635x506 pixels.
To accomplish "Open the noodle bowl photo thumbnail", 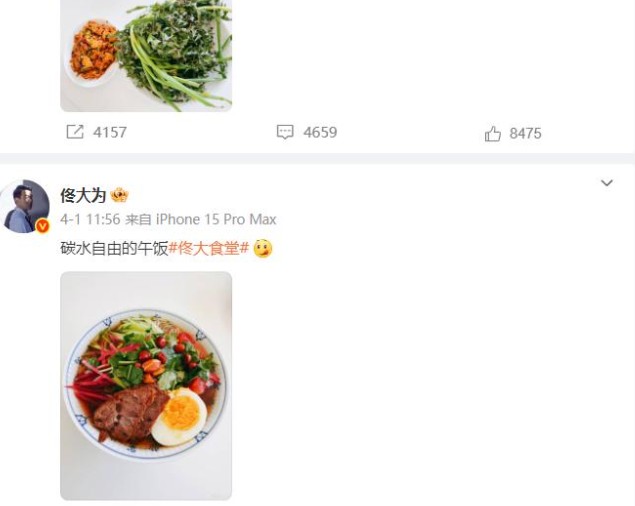I will 146,386.
